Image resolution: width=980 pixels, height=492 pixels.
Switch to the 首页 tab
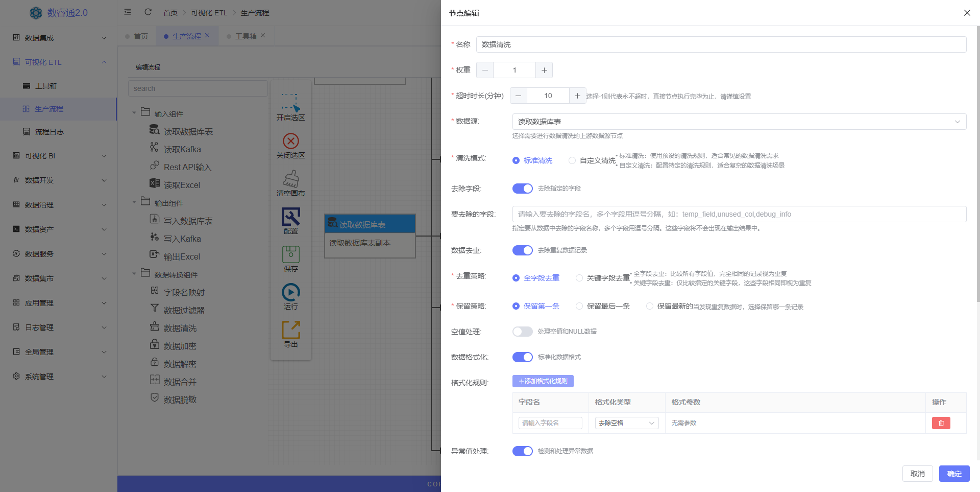[137, 36]
